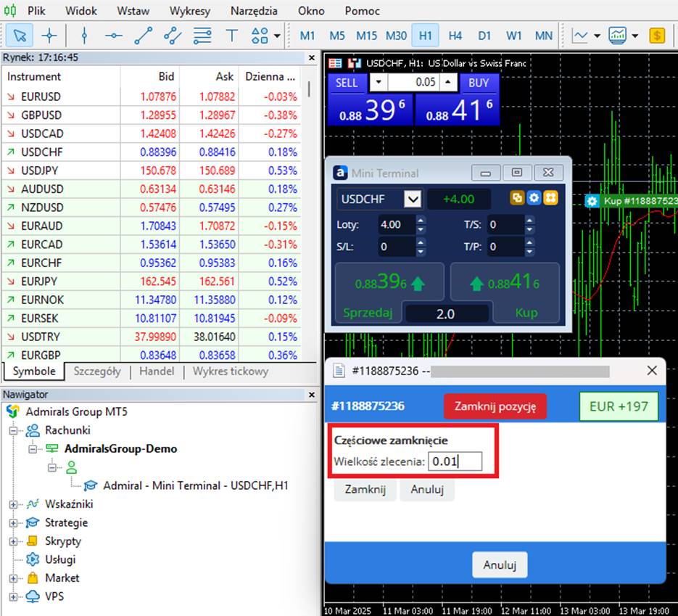Click the chart one-click SELL button
Screen dimensions: 678x616
pyautogui.click(x=347, y=83)
